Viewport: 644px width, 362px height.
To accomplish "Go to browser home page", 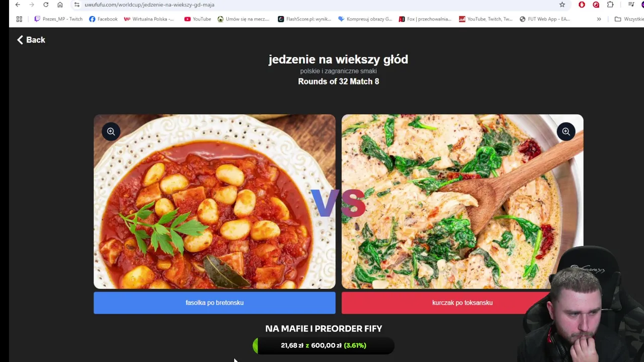I will 60,5.
